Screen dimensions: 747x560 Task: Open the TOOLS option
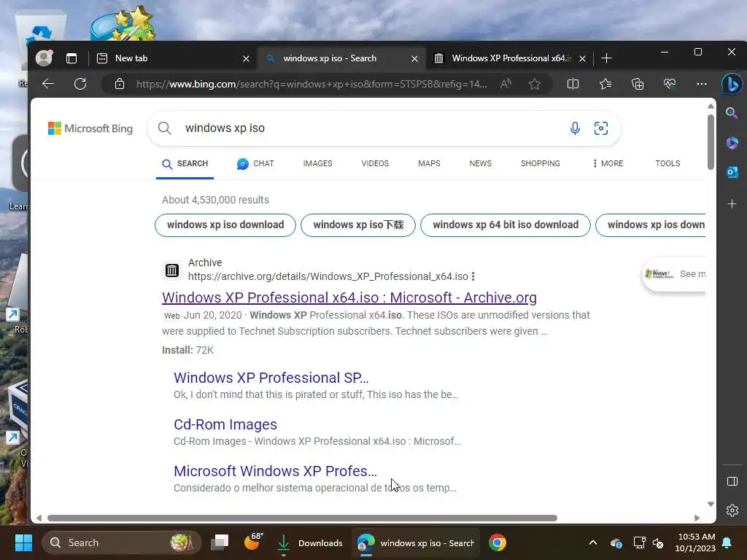tap(667, 163)
